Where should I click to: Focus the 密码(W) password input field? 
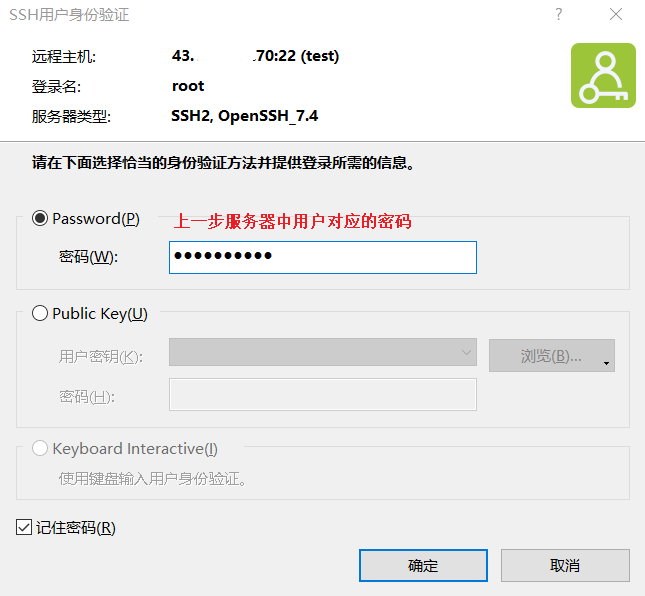(322, 257)
